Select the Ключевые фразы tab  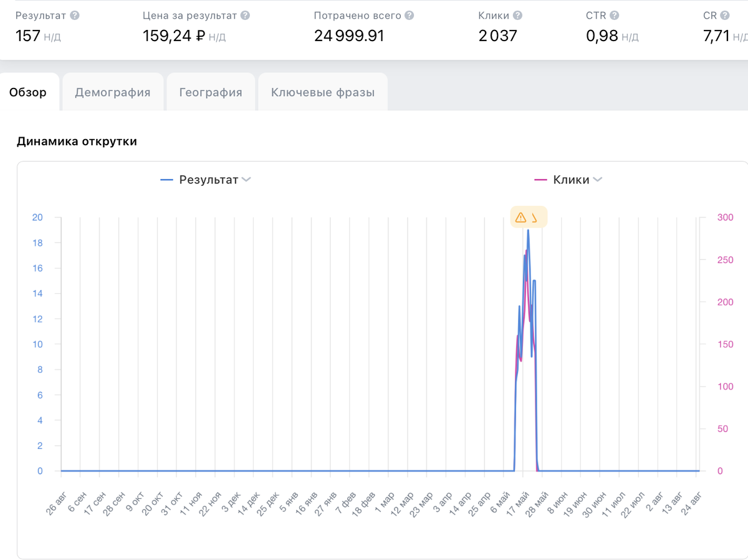pos(323,92)
